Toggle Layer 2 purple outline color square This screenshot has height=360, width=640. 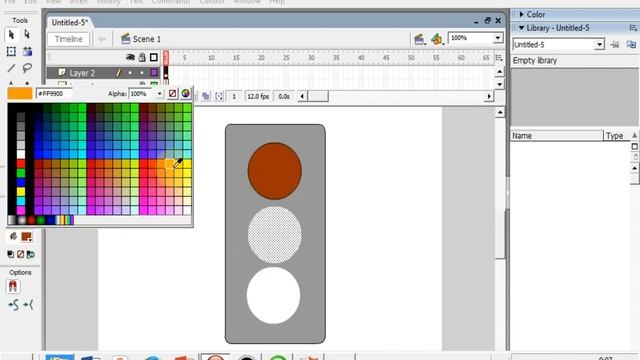[154, 73]
